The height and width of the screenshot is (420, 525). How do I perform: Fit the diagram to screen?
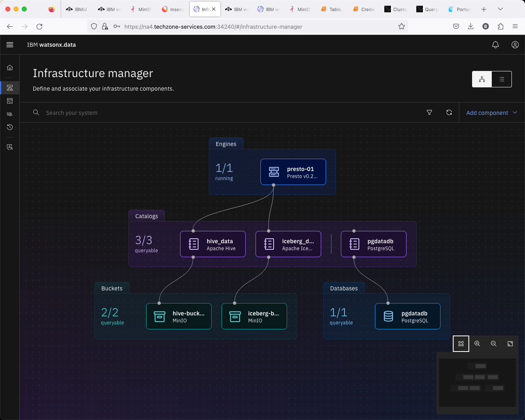[x=510, y=344]
